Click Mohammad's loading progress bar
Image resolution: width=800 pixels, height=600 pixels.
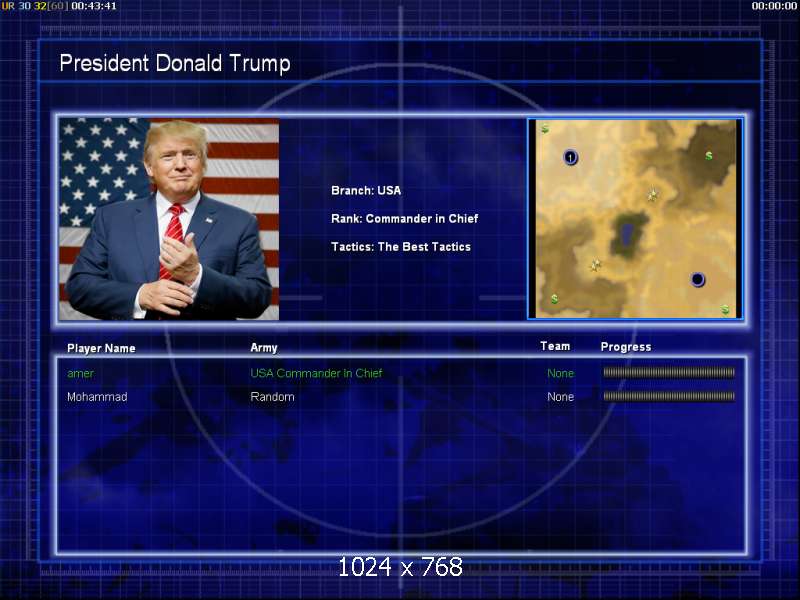pyautogui.click(x=669, y=396)
